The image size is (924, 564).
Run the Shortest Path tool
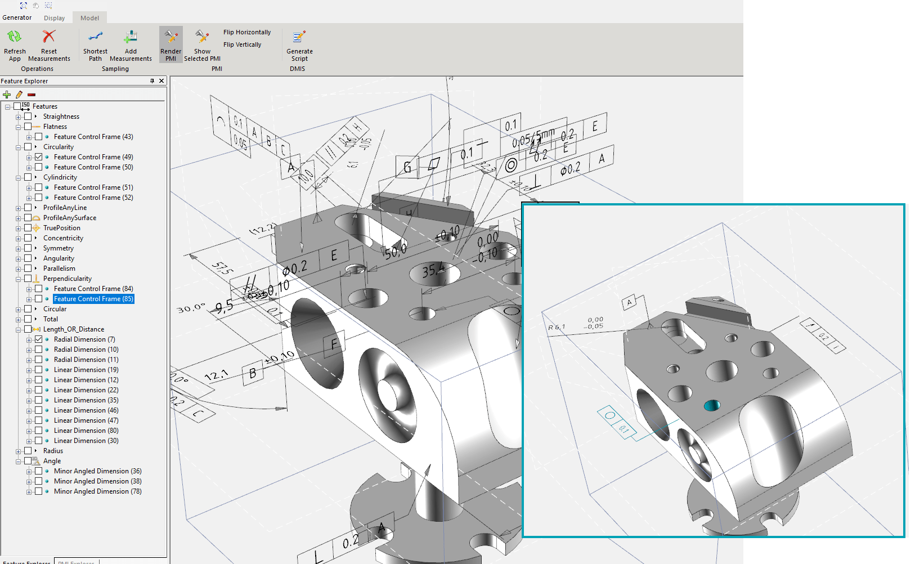pos(95,37)
